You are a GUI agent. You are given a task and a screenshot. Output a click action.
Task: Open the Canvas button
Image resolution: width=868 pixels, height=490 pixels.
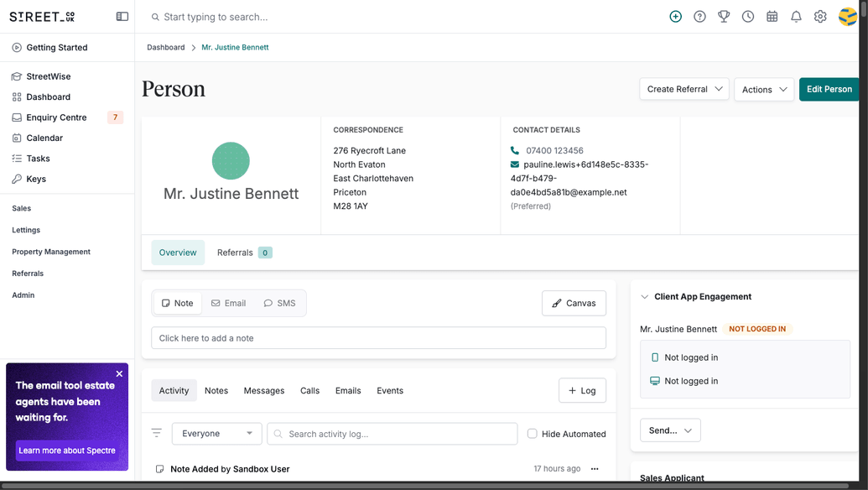[x=574, y=304]
